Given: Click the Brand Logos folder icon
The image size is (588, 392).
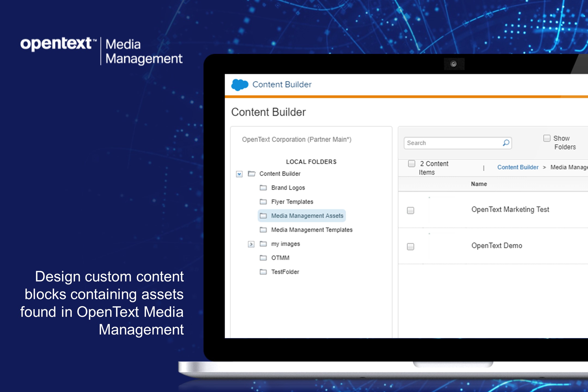Looking at the screenshot, I should coord(263,188).
